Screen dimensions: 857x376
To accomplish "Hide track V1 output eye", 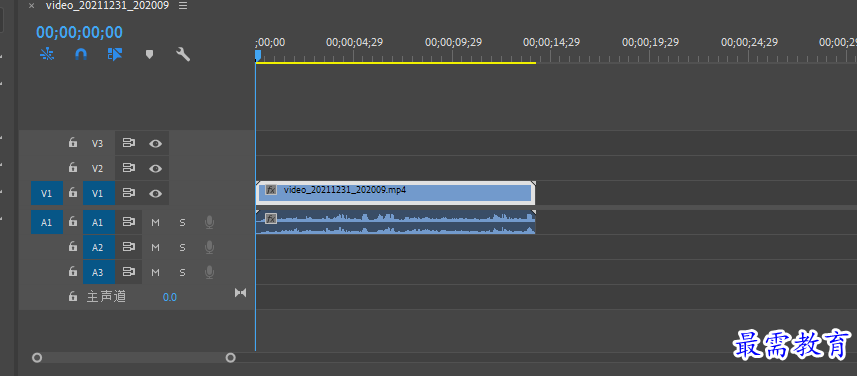I will [x=156, y=193].
